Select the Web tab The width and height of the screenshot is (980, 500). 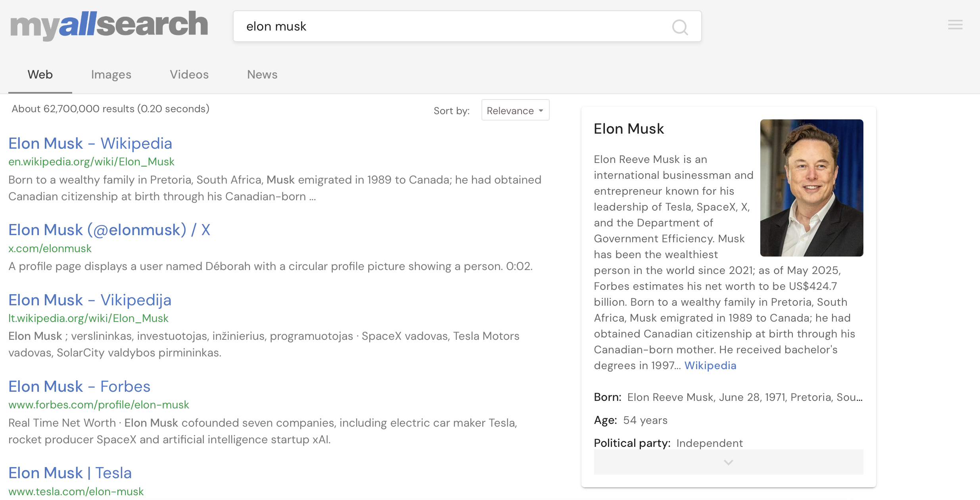tap(40, 75)
